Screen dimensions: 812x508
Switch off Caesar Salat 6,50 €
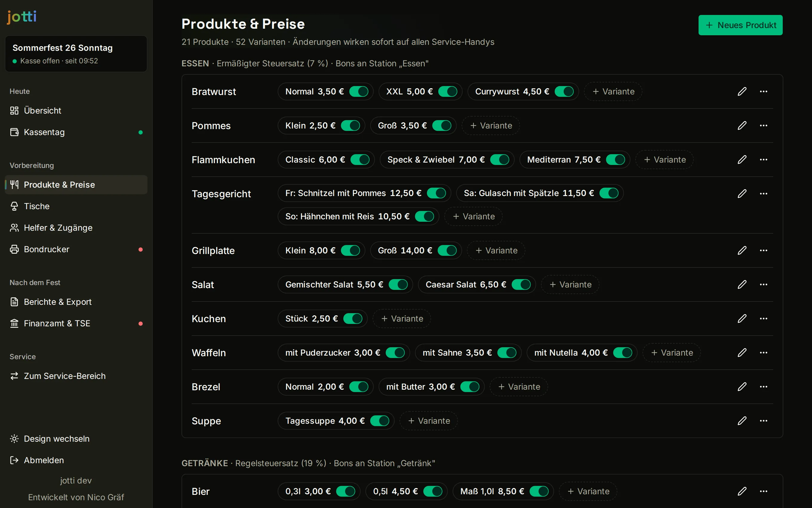(521, 284)
